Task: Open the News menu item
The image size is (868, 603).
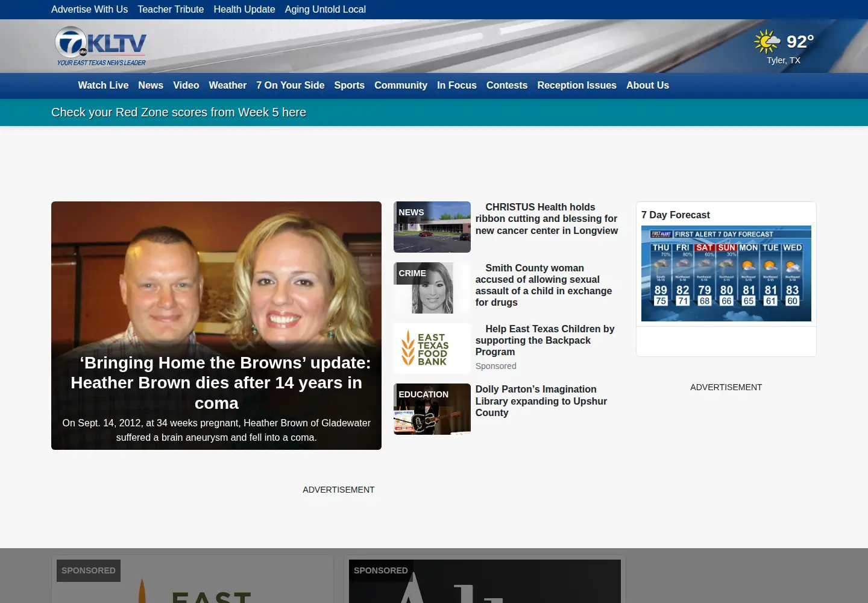Action: click(x=151, y=86)
